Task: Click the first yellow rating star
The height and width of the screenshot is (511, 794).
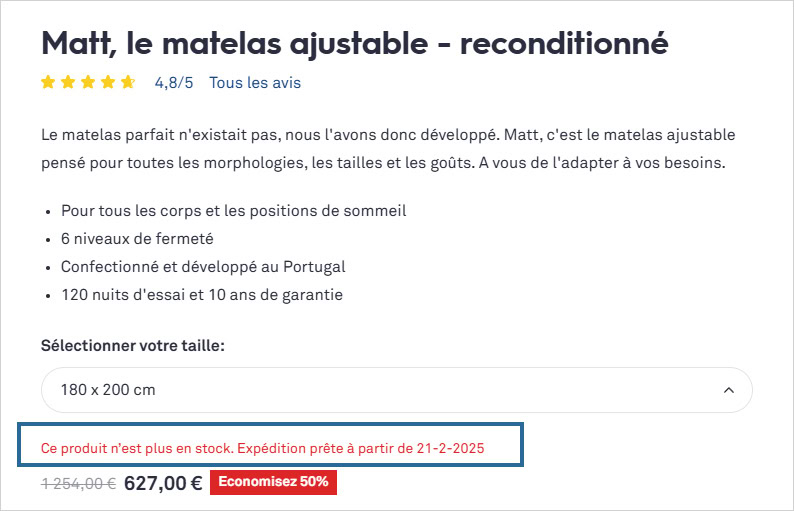Action: tap(48, 83)
